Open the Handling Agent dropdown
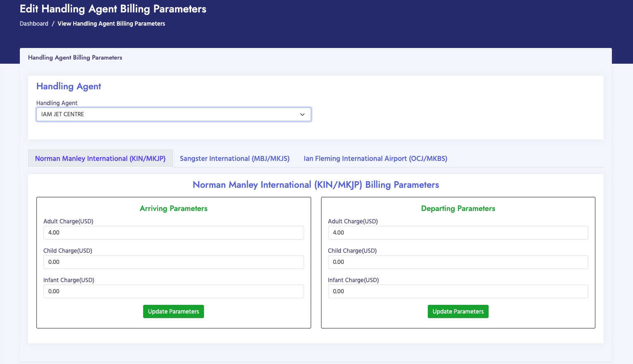This screenshot has height=364, width=633. 173,114
